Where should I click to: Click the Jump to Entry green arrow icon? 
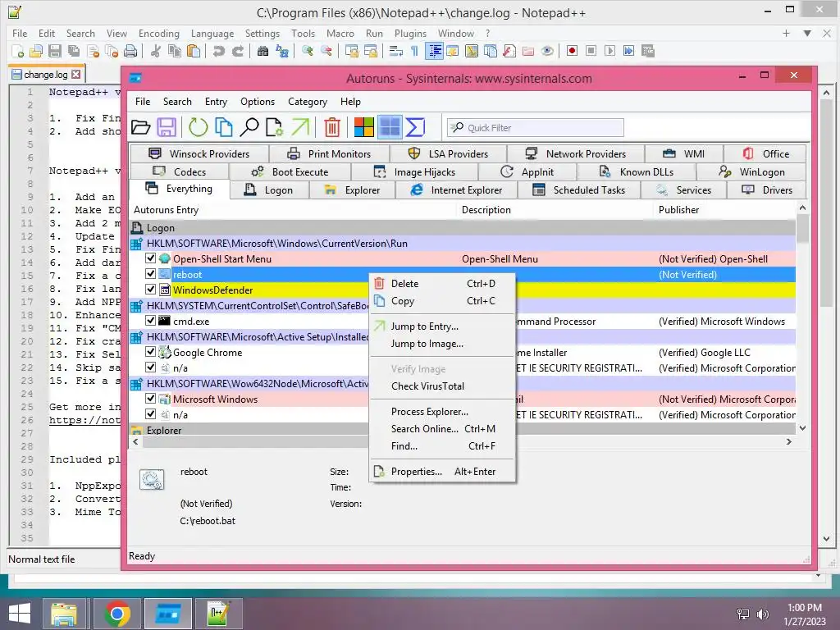(x=300, y=127)
